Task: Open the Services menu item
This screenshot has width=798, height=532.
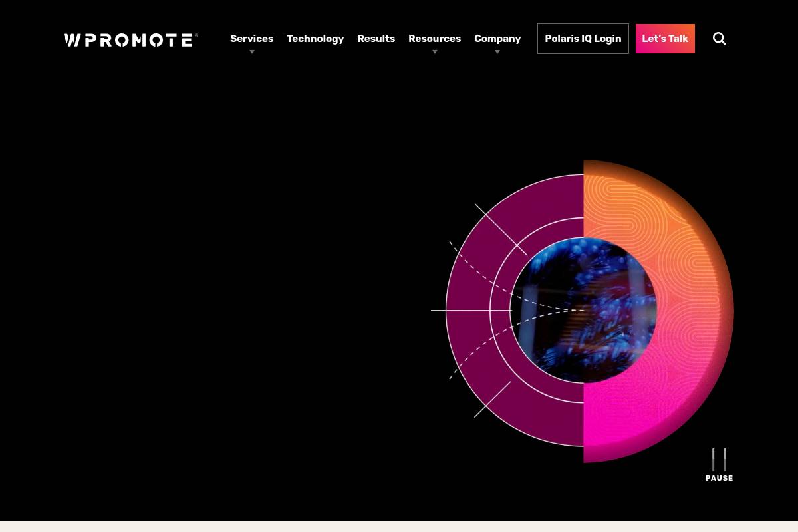Action: [251, 39]
